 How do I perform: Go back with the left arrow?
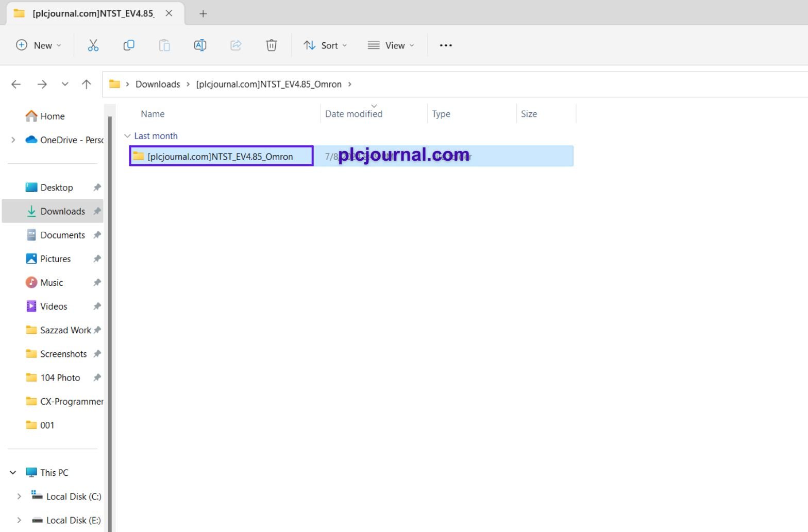click(16, 84)
